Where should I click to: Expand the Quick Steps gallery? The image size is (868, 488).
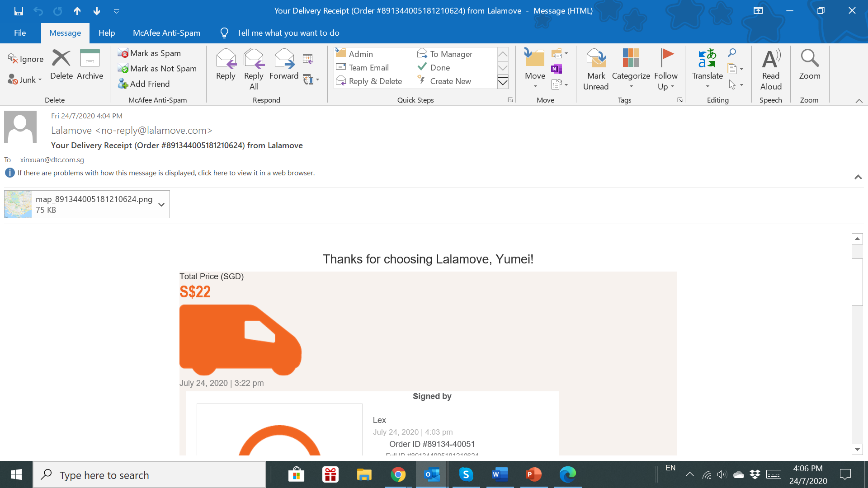tap(503, 82)
